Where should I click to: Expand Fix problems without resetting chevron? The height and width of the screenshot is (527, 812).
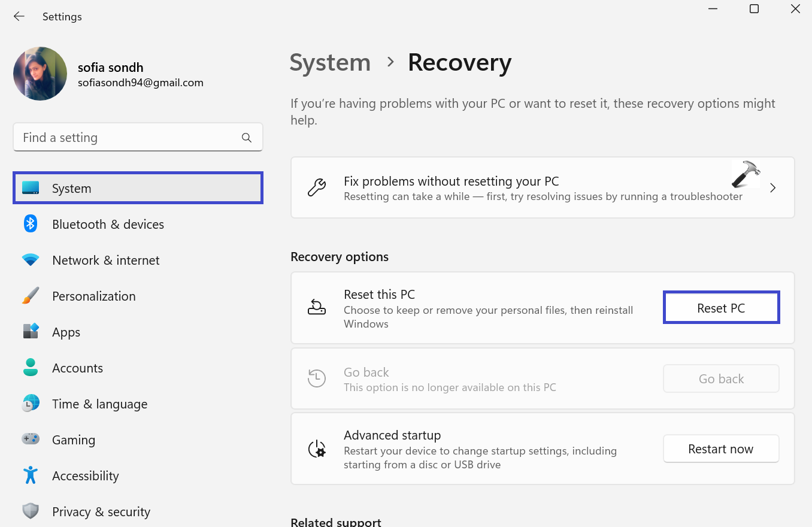772,188
